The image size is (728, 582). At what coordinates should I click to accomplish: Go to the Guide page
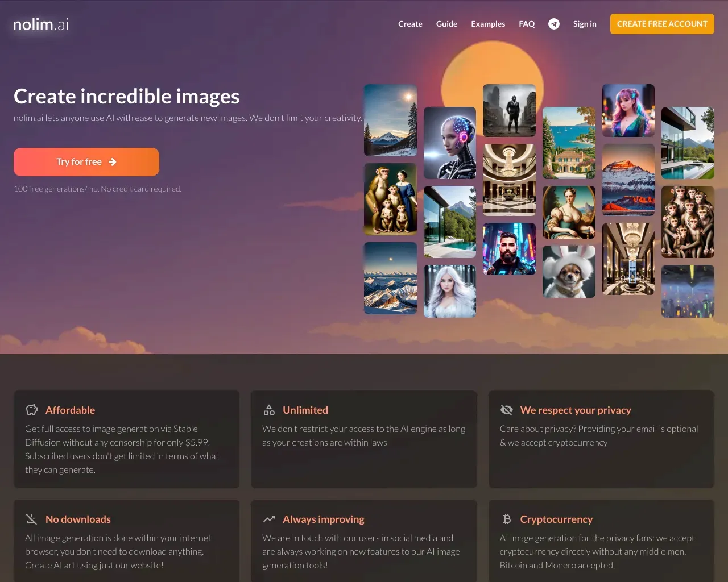pos(446,24)
